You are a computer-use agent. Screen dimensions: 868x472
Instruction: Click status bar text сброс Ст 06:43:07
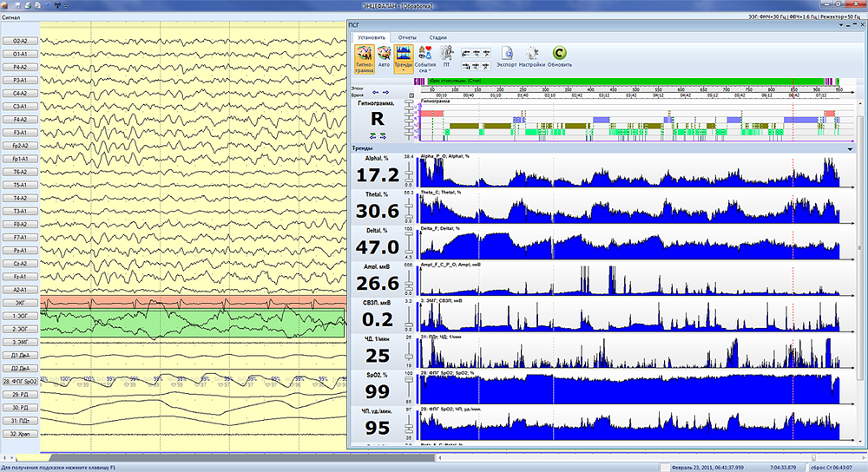[833, 468]
